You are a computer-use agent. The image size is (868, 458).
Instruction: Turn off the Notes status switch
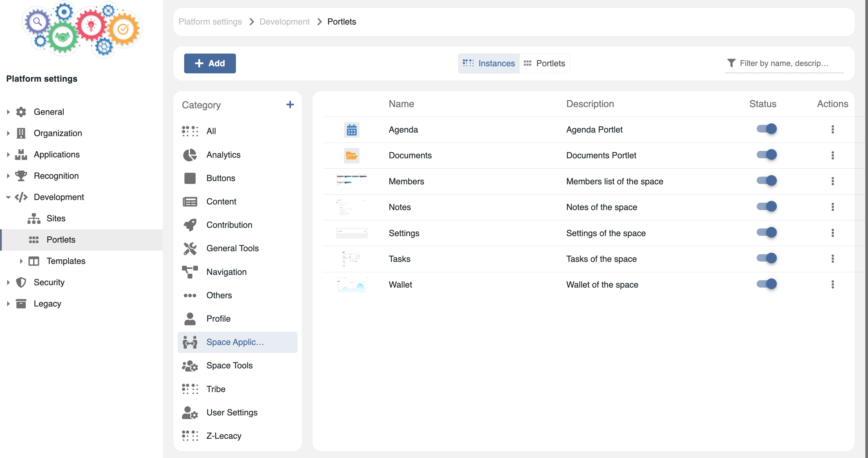click(x=766, y=207)
